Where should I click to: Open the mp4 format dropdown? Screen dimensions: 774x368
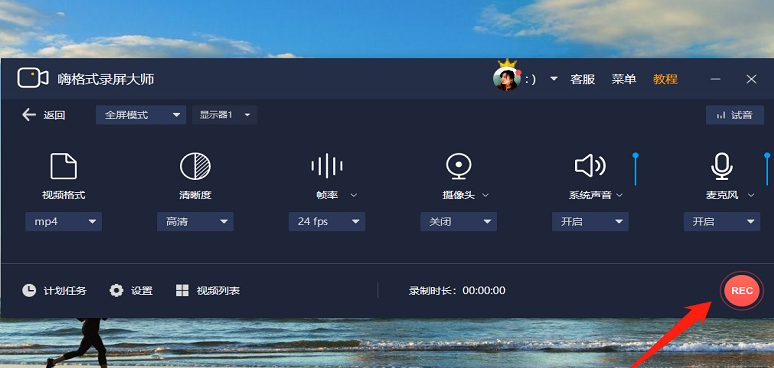(64, 221)
